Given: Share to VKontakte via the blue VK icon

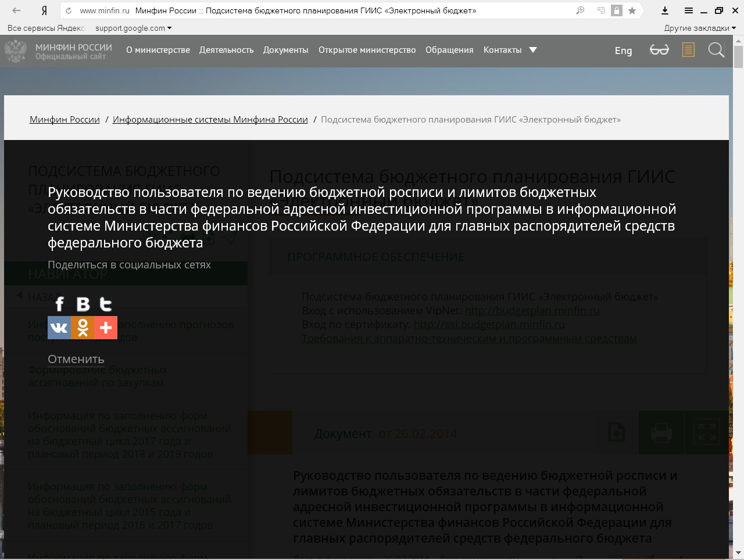Looking at the screenshot, I should point(59,328).
